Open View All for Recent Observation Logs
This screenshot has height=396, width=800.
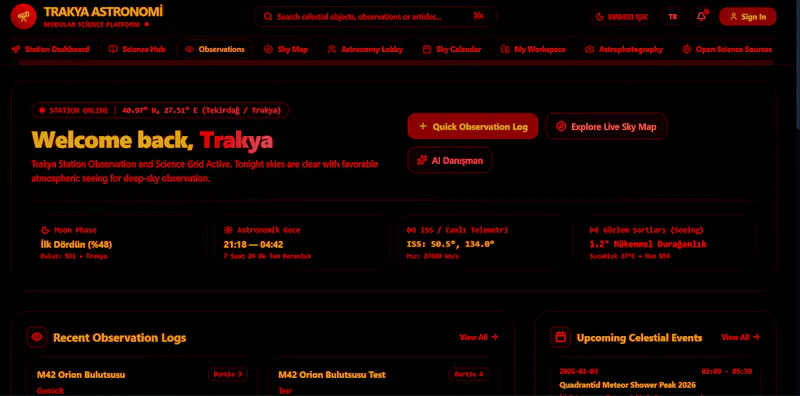tap(479, 337)
